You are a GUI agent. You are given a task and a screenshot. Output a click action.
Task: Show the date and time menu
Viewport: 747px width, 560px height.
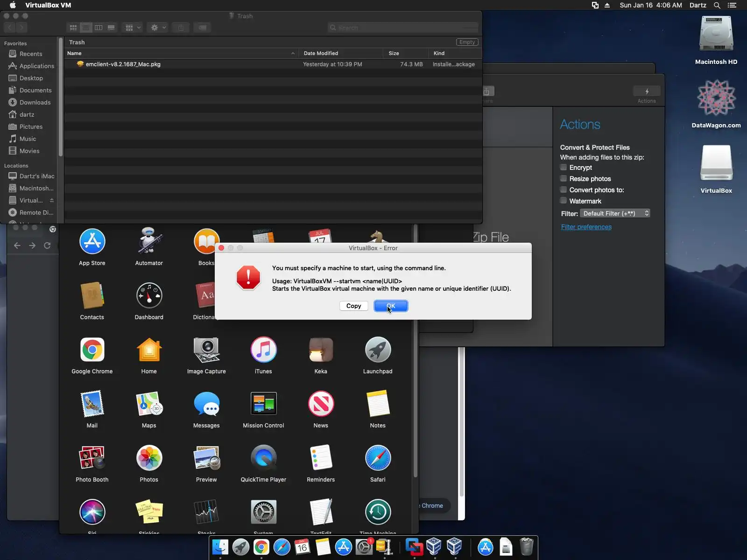[650, 5]
